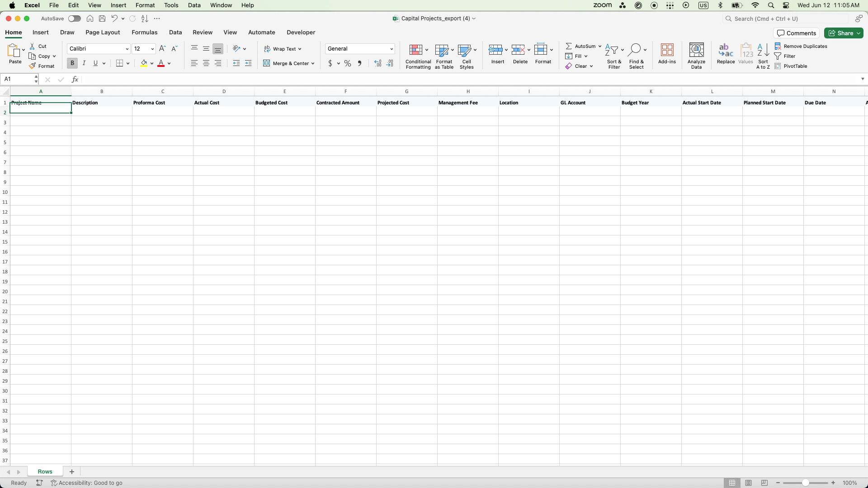Expand the General number format dropdown

click(x=391, y=49)
